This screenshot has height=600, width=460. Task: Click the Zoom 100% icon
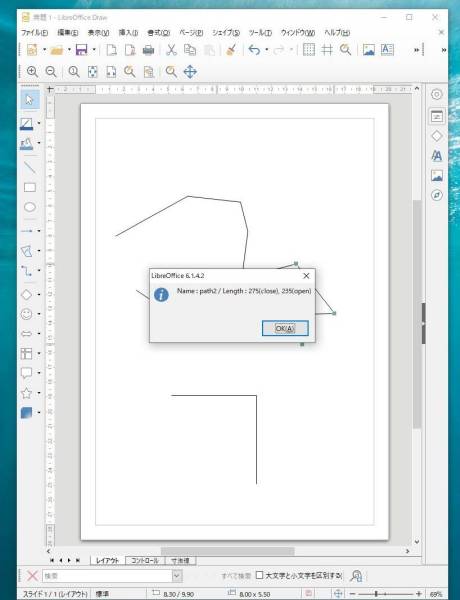(x=73, y=72)
